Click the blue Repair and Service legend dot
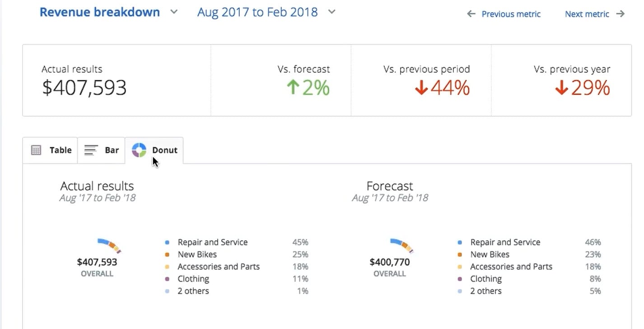644x329 pixels. coord(168,242)
